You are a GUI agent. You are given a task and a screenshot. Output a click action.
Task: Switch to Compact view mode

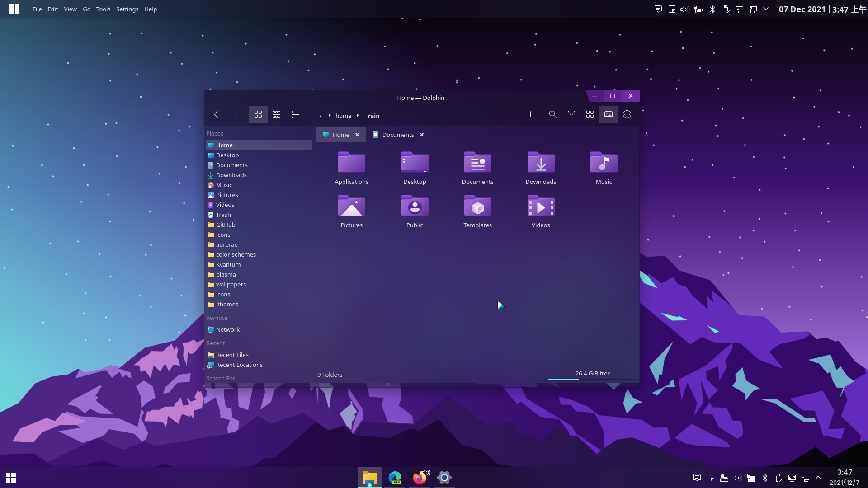point(277,115)
